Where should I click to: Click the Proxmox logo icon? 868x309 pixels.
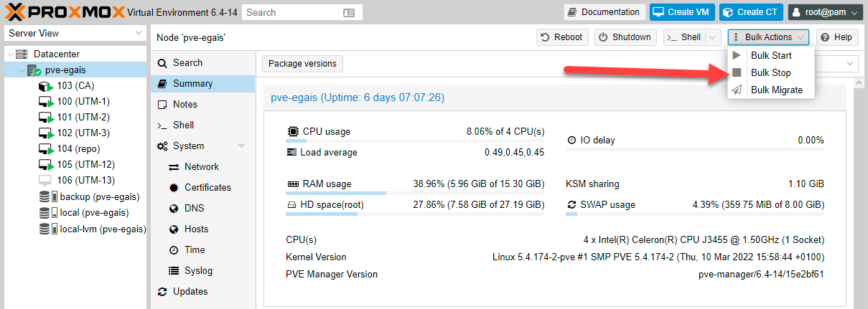coord(14,11)
